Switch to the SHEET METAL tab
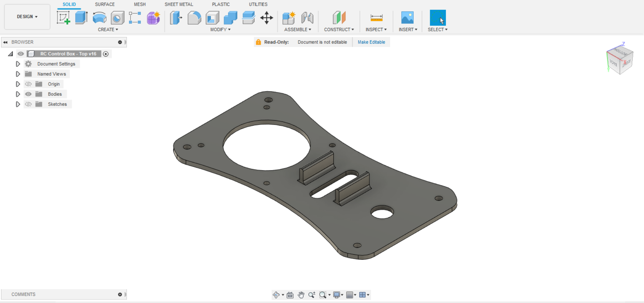Screen dimensions: 644x303 click(179, 4)
